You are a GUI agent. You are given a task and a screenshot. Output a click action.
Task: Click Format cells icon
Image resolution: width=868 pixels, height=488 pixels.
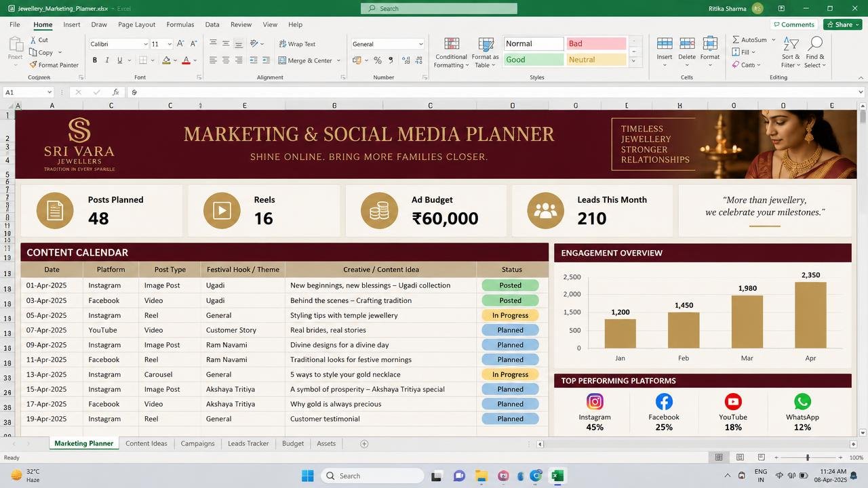point(710,43)
